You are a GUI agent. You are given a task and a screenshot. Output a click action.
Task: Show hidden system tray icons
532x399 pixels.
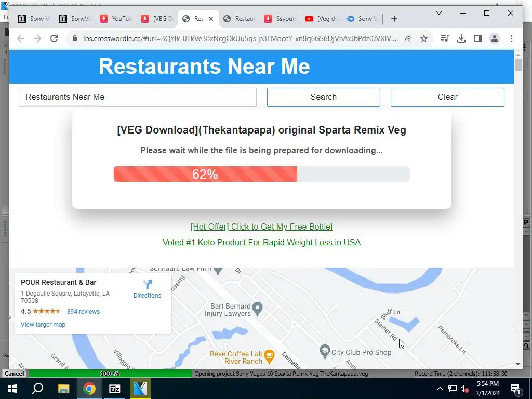(x=440, y=389)
